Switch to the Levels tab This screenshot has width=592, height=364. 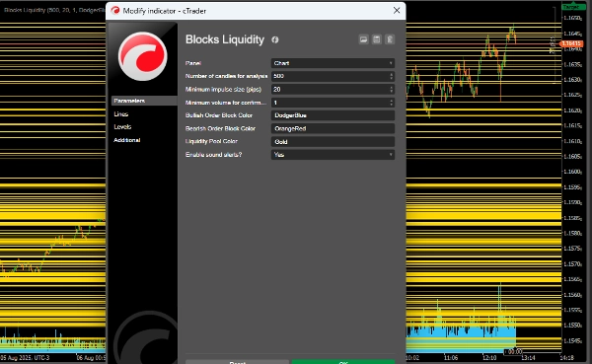point(122,127)
